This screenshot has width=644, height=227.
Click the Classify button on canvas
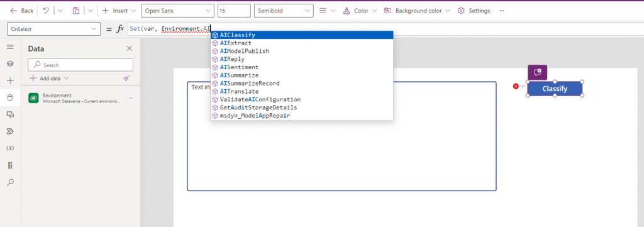click(555, 88)
